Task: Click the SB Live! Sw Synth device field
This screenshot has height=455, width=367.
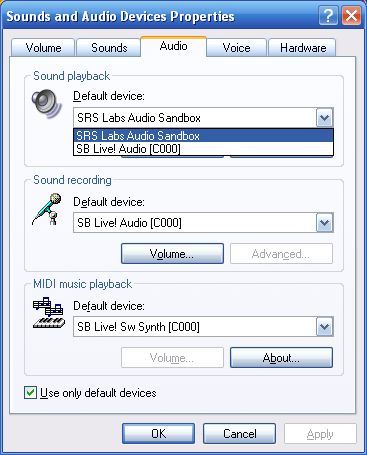Action: point(195,327)
